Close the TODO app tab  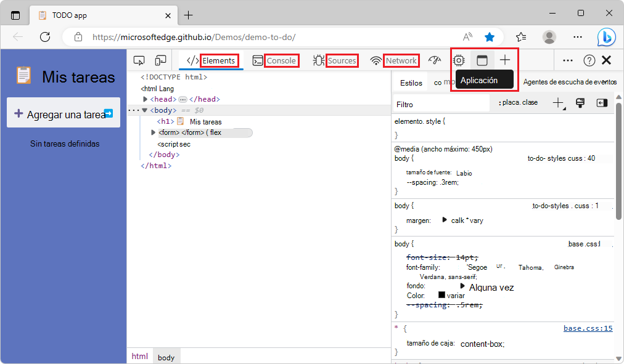168,15
